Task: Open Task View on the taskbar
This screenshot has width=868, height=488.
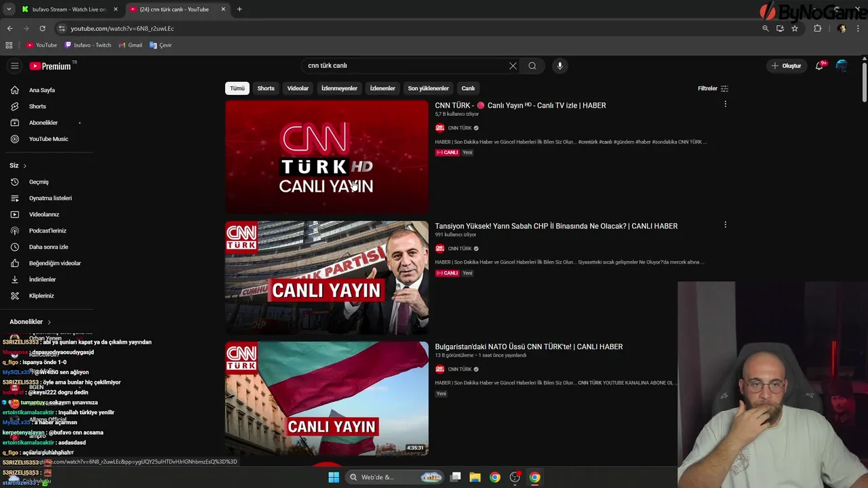Action: click(456, 477)
